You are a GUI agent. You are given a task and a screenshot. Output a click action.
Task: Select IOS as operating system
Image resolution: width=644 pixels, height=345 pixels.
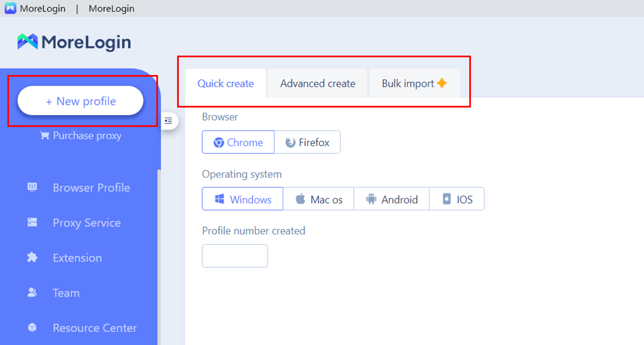457,199
